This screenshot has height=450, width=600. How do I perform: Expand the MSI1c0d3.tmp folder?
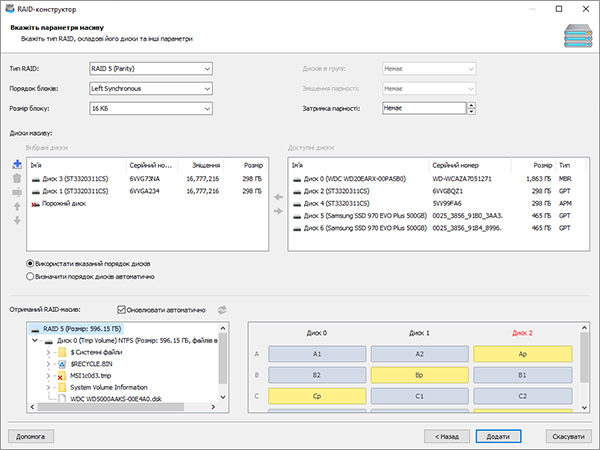[49, 376]
